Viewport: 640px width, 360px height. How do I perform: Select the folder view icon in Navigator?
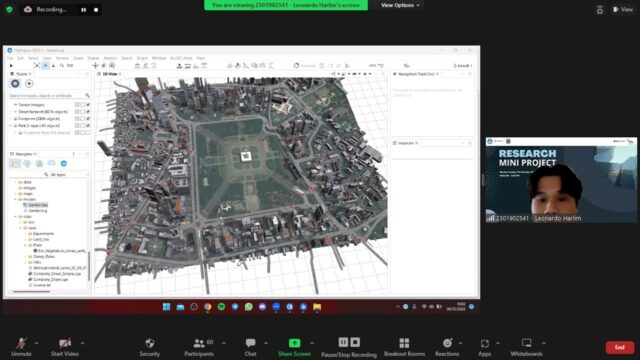coord(15,164)
